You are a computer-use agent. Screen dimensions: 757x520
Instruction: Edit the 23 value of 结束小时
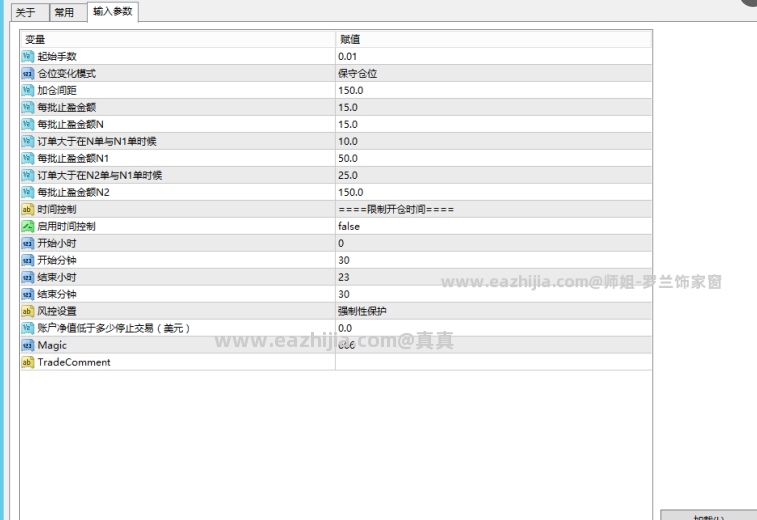[x=493, y=277]
